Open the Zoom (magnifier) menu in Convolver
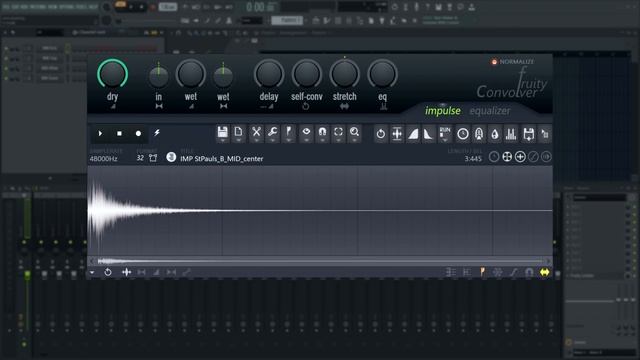640x360 pixels. pyautogui.click(x=354, y=133)
